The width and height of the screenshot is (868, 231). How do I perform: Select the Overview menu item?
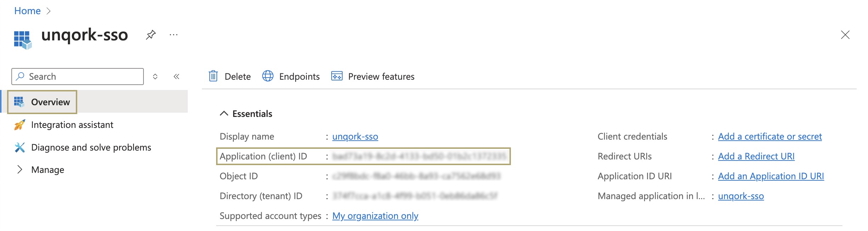pos(42,102)
